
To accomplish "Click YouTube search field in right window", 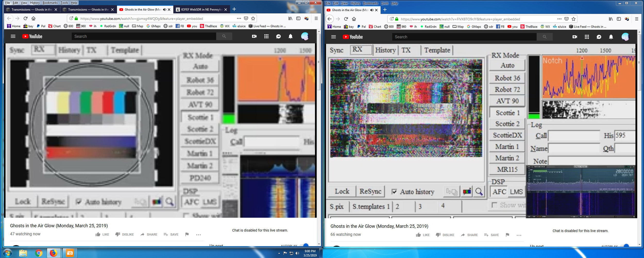I will pyautogui.click(x=464, y=37).
